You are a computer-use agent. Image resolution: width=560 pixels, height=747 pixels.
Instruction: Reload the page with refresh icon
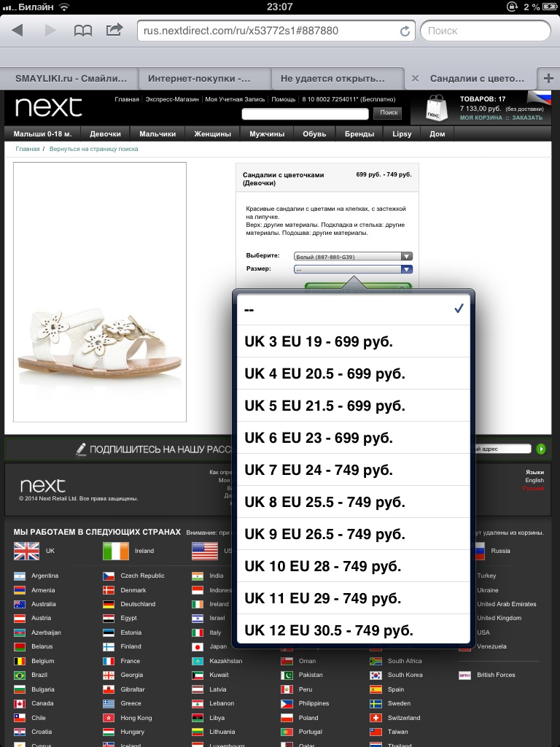[405, 31]
